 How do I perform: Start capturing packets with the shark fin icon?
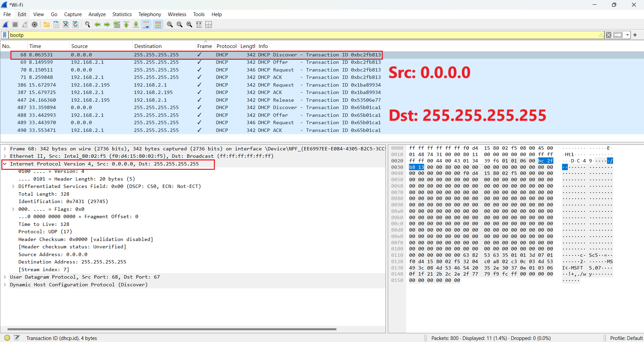click(6, 25)
